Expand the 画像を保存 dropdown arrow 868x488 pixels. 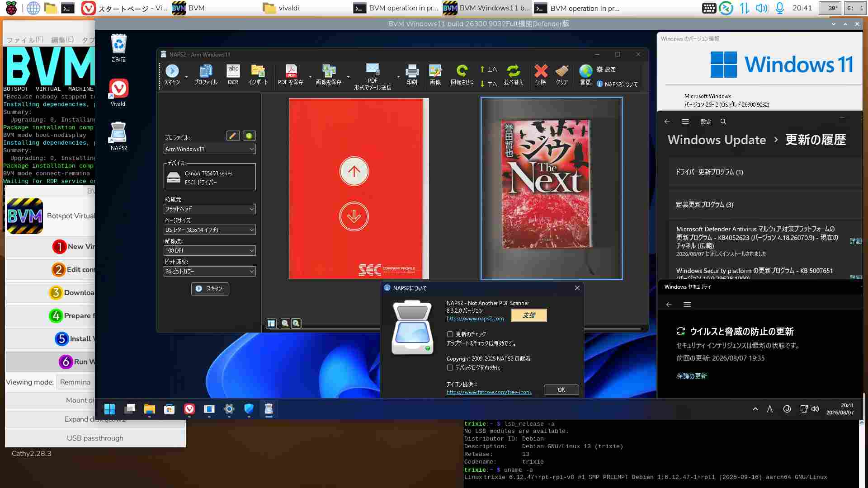(x=348, y=77)
